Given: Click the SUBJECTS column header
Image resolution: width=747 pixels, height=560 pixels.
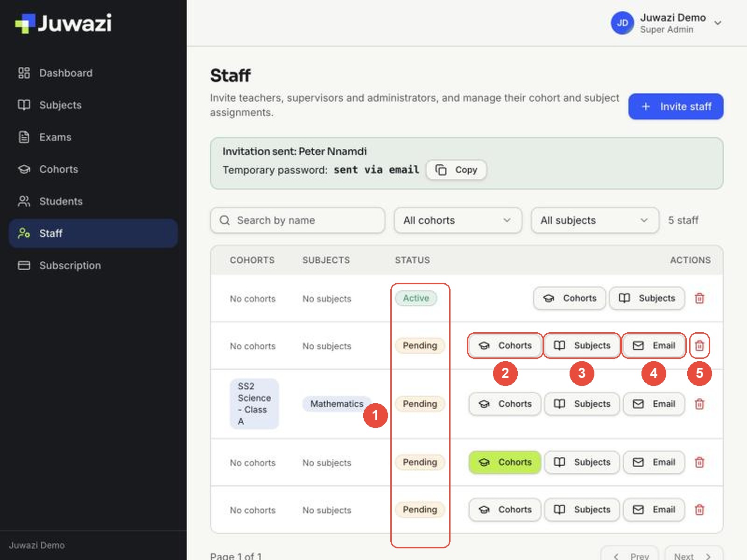Looking at the screenshot, I should [x=326, y=260].
